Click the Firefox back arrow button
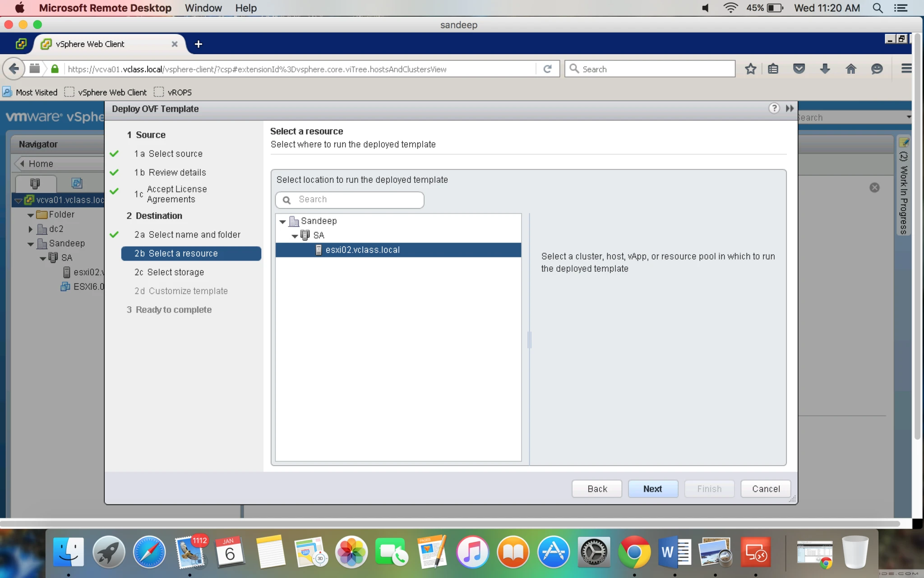The image size is (924, 578). click(x=14, y=69)
